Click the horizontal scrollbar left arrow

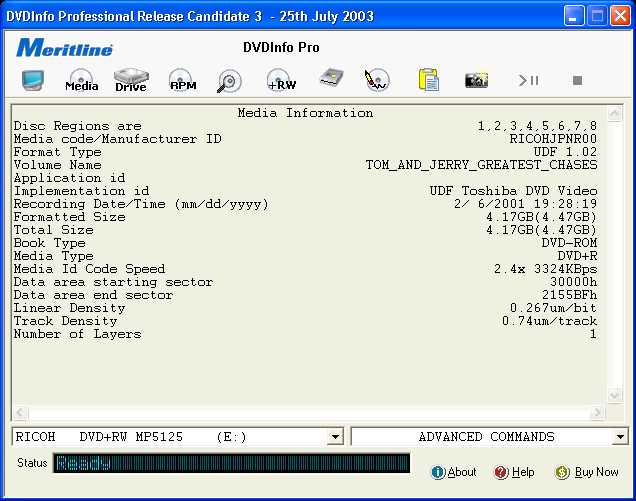click(x=20, y=413)
